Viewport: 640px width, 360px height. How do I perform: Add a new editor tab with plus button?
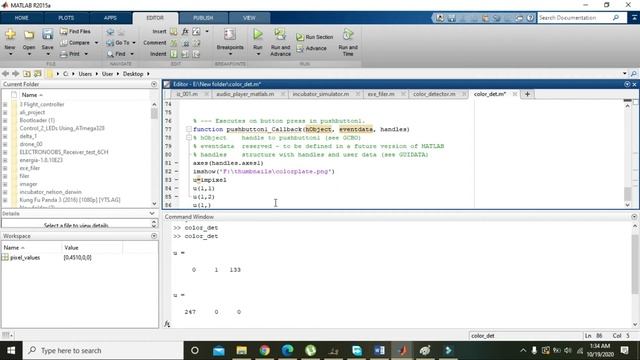coord(527,94)
